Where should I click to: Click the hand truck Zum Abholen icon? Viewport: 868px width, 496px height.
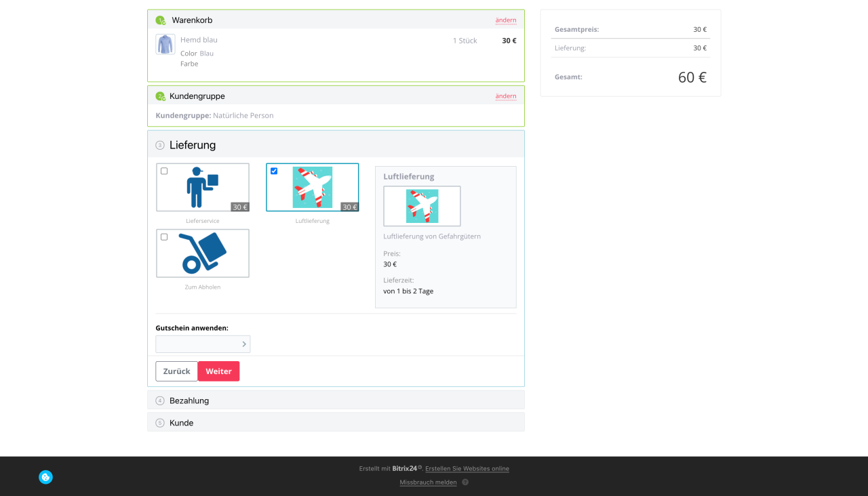pyautogui.click(x=203, y=253)
